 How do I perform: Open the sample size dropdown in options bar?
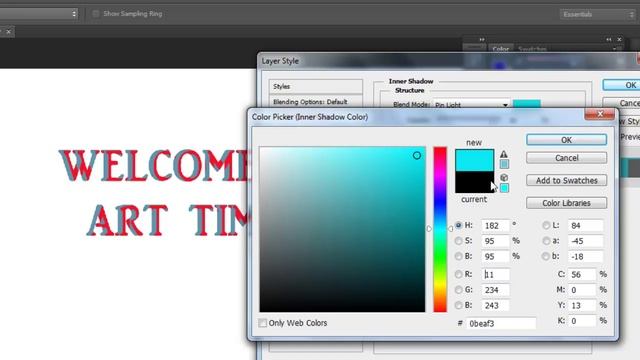tap(39, 14)
